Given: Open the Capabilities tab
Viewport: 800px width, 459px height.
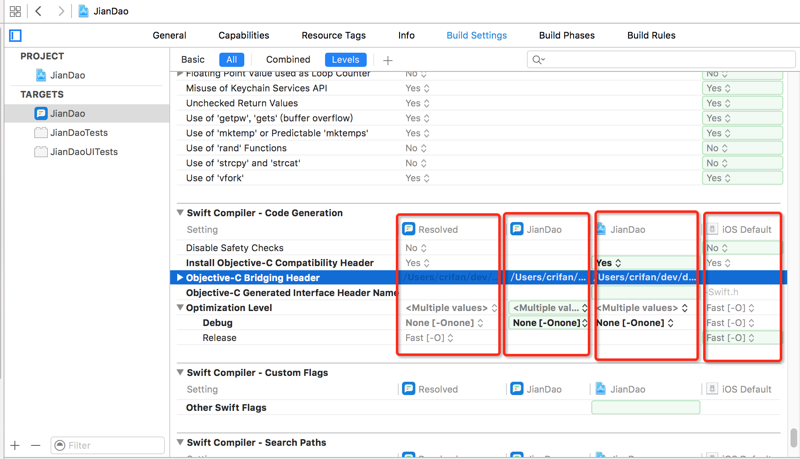Looking at the screenshot, I should (244, 35).
